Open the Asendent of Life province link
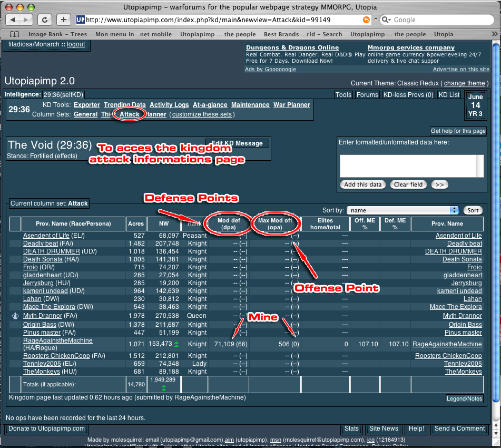Image resolution: width=501 pixels, height=448 pixels. pos(46,236)
